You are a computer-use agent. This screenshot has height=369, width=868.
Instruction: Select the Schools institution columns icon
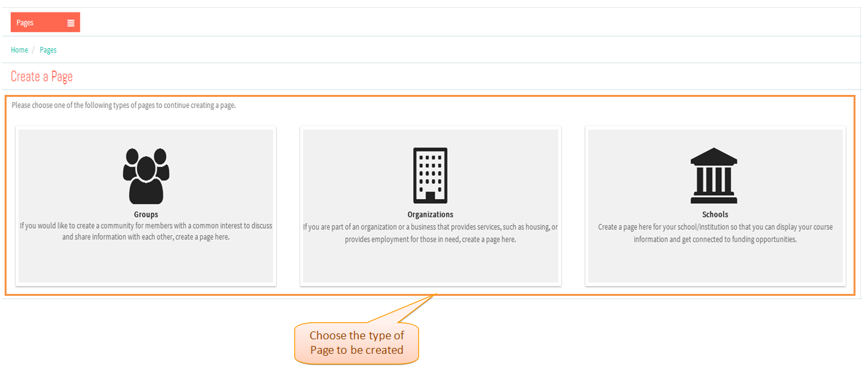click(x=715, y=175)
